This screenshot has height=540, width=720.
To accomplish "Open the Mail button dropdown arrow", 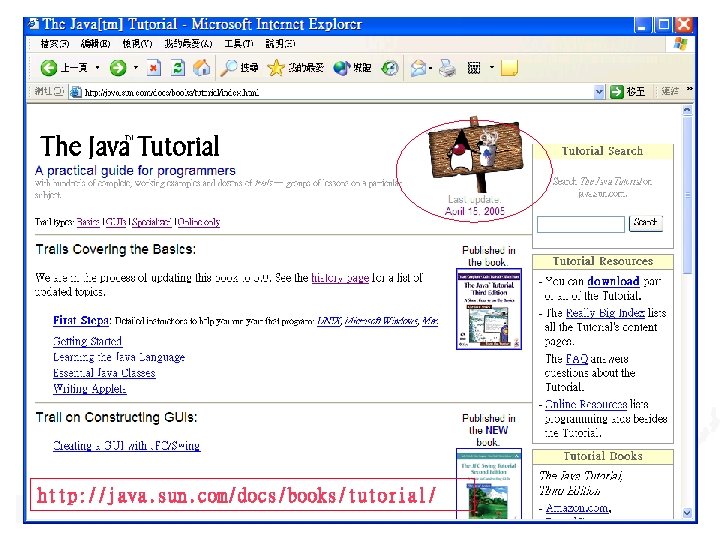I will (430, 68).
